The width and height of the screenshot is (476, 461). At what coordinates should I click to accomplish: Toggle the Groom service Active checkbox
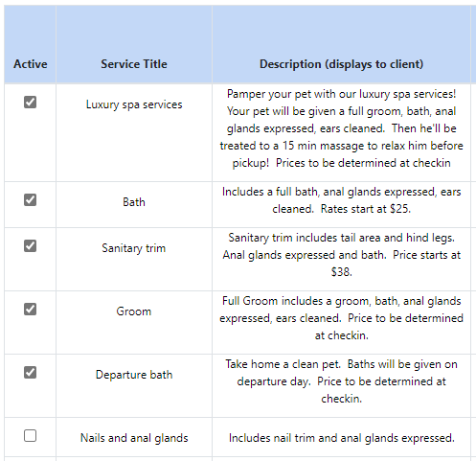point(30,310)
